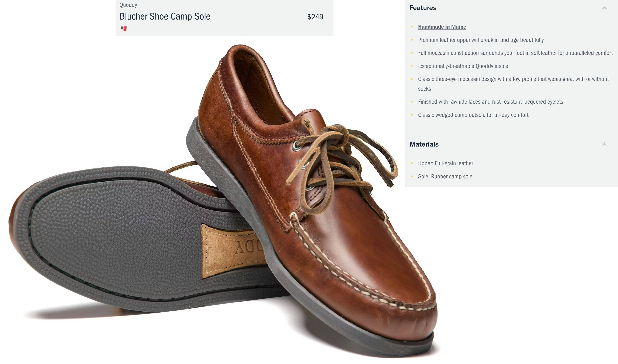Select the Premium leather upper feature text
This screenshot has width=618, height=364.
[481, 40]
